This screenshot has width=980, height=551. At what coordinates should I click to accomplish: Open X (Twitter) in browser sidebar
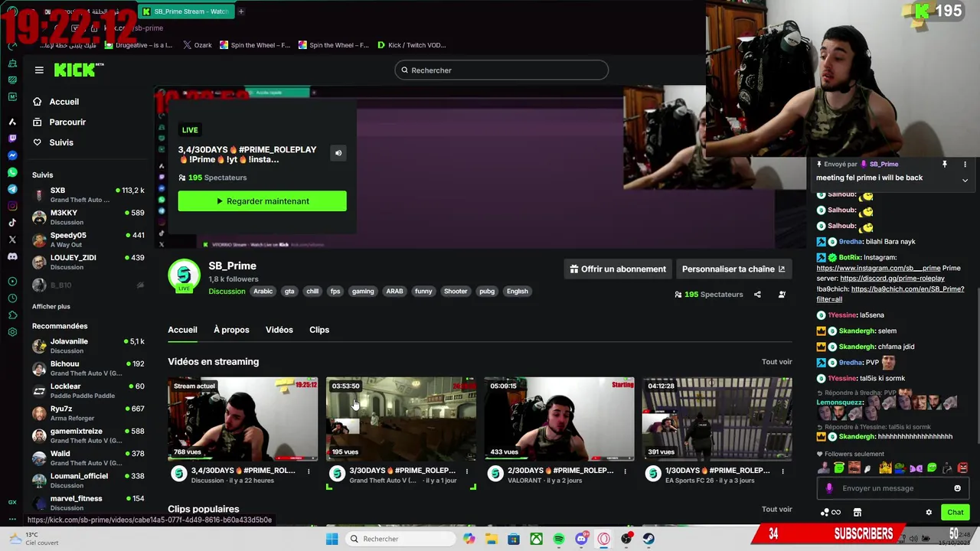pos(12,240)
